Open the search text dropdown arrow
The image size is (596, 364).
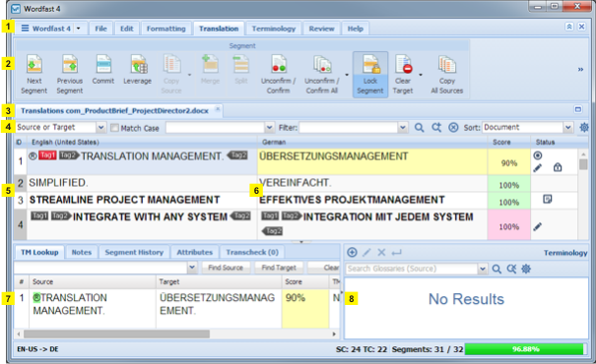tap(270, 128)
